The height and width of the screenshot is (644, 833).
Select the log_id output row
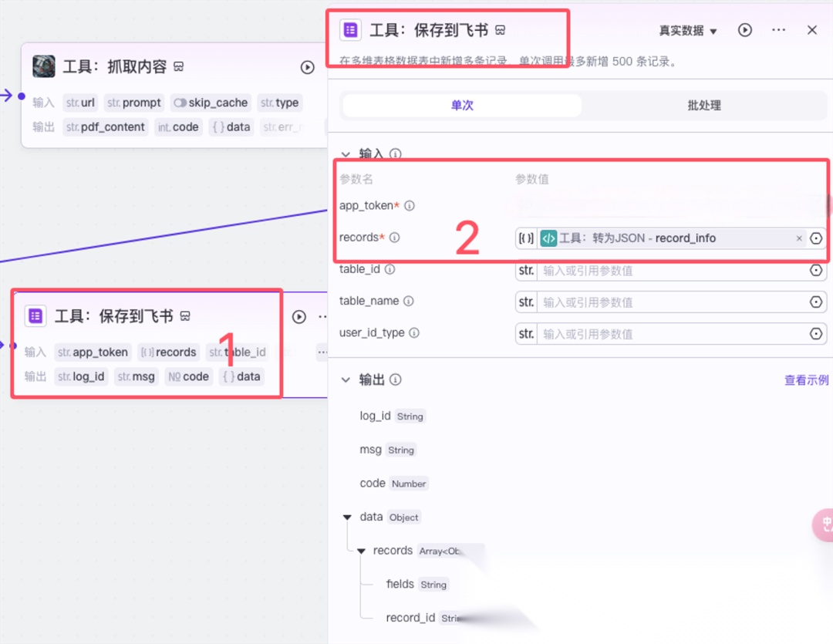click(x=393, y=416)
